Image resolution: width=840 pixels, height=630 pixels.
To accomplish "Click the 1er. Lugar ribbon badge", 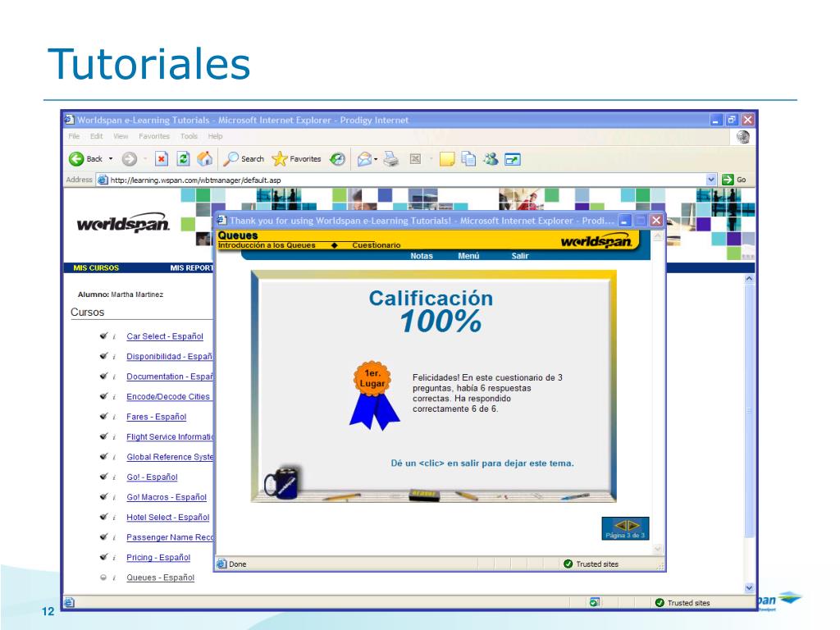I will (x=374, y=395).
